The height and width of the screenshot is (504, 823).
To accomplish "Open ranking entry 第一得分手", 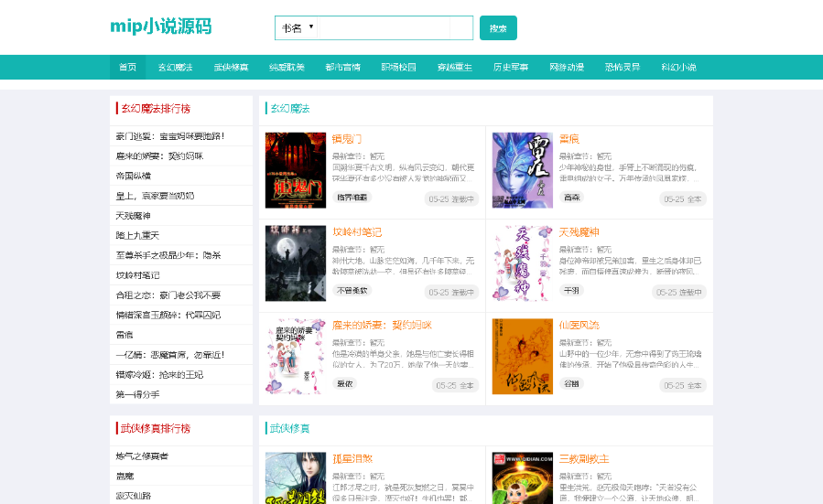I will (137, 394).
